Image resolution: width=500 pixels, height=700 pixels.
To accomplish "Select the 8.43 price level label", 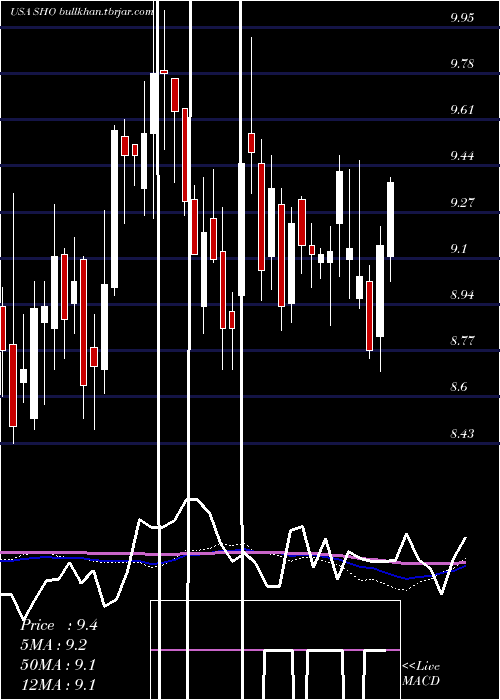I will point(462,433).
